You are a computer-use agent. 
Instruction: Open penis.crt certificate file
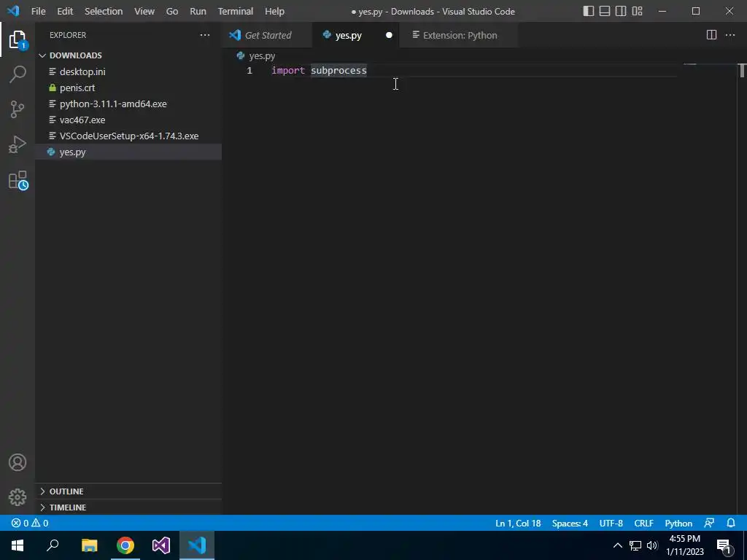(128, 87)
